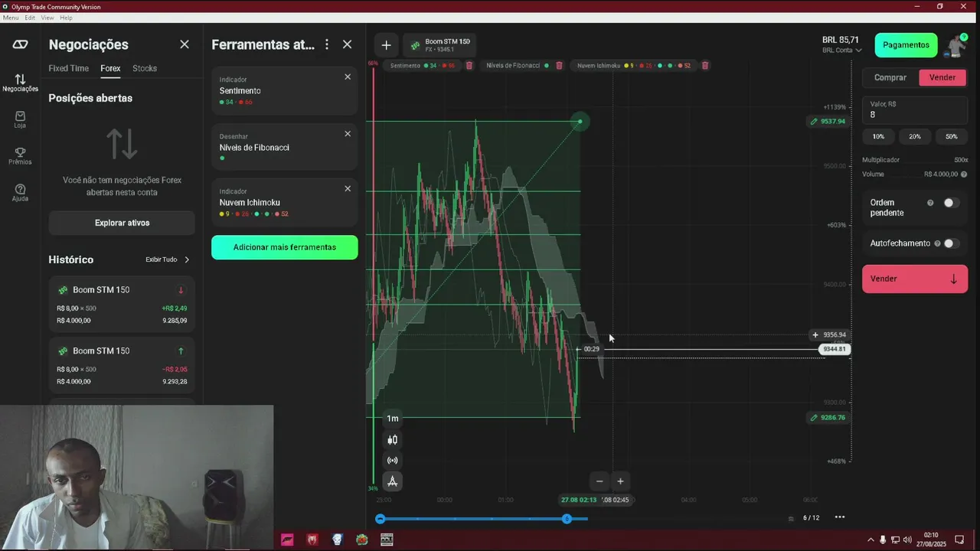Screen dimensions: 980x551
Task: Click the plus at price 9356.94
Action: [815, 334]
